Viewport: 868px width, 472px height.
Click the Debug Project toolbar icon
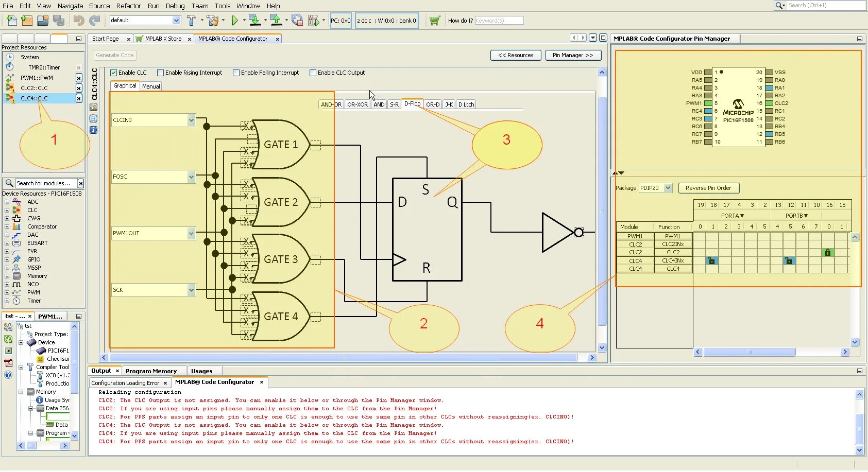313,21
